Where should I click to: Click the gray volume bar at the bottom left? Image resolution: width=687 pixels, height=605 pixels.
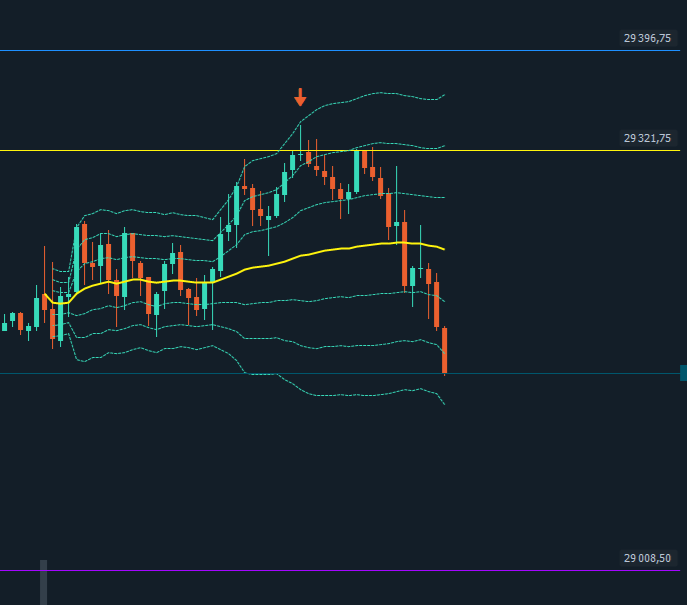(43, 582)
